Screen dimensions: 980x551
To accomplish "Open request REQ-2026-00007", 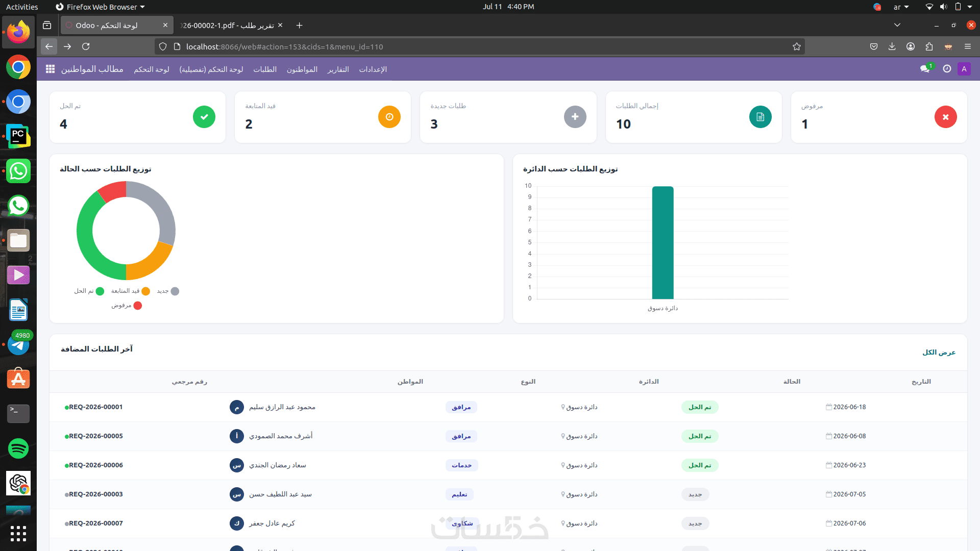I will click(96, 523).
